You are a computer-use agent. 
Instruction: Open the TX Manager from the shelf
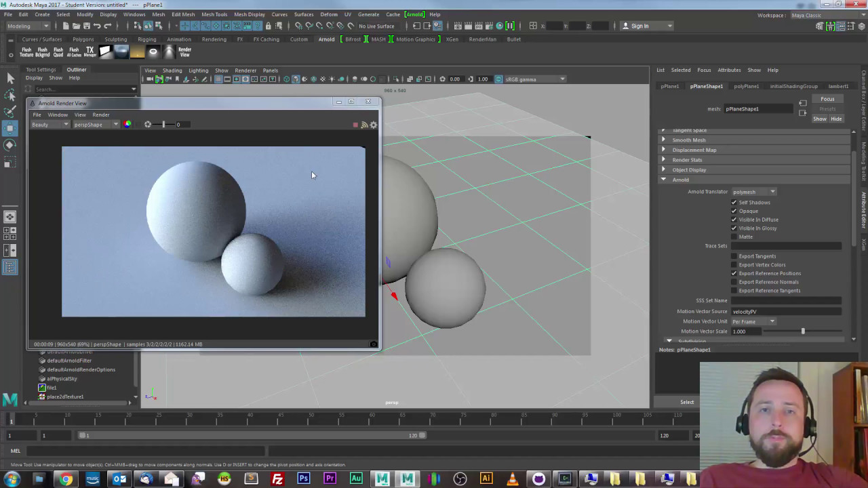[90, 52]
